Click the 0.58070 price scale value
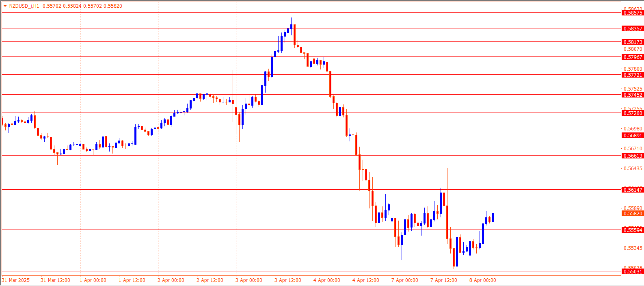 pyautogui.click(x=633, y=49)
